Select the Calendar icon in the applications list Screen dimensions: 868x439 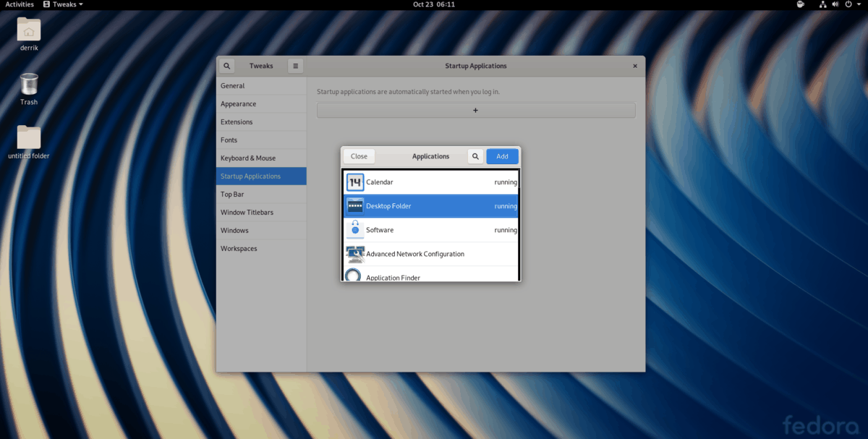(x=354, y=182)
